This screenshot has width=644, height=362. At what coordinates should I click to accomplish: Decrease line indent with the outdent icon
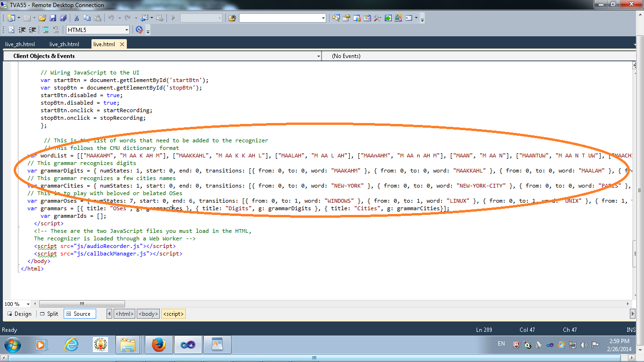(21, 30)
